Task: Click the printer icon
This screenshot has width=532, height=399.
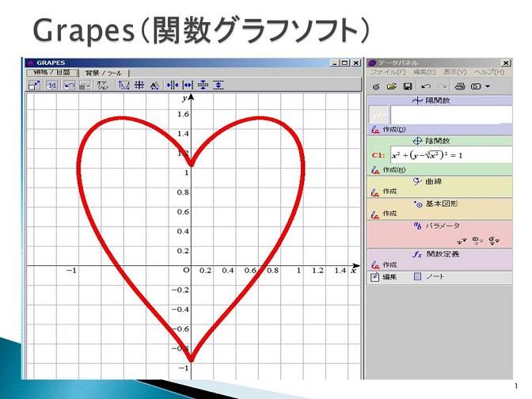Action: click(x=460, y=86)
